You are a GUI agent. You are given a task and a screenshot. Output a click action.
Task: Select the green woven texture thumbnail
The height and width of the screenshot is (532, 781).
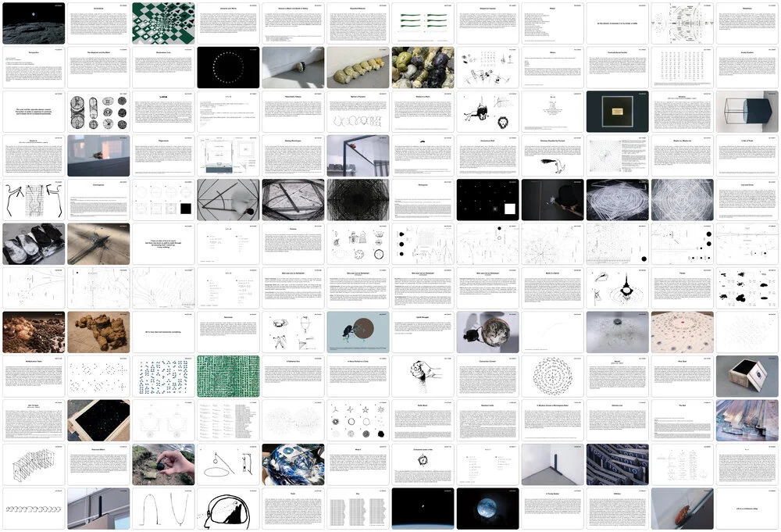point(228,377)
